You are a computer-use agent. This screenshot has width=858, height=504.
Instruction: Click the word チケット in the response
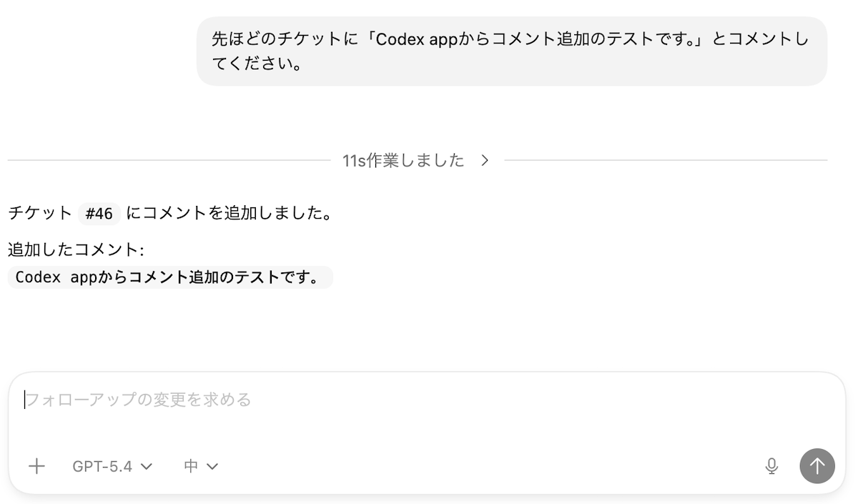pos(40,213)
